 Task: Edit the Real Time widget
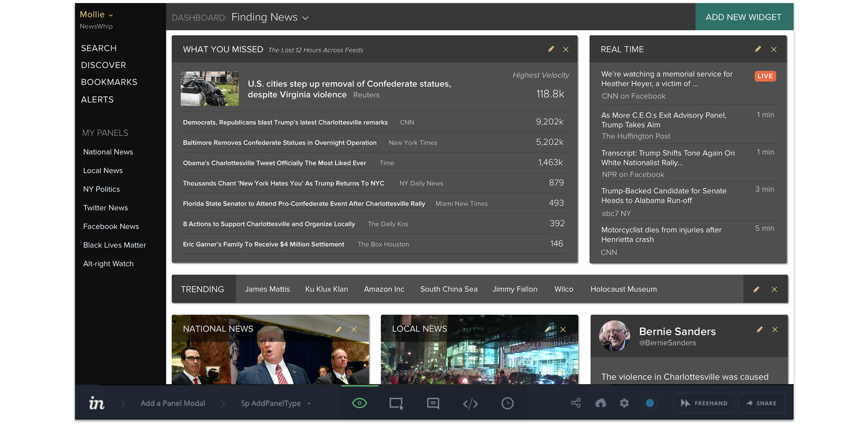[758, 49]
